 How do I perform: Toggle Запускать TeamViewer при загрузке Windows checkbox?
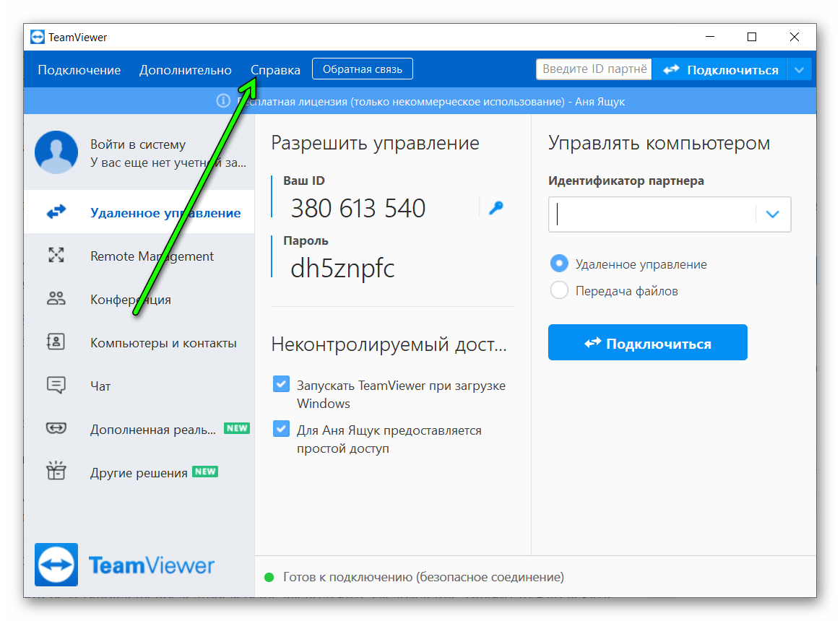click(x=281, y=384)
